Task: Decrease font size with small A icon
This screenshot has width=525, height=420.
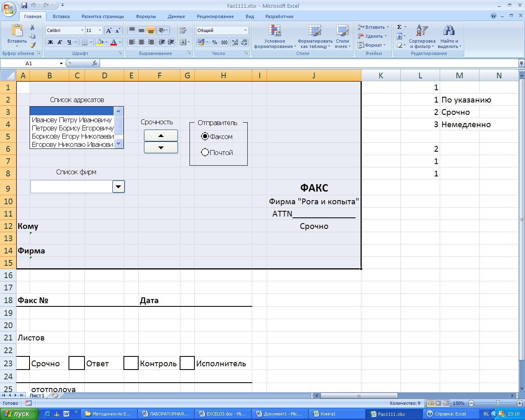Action: (x=118, y=30)
